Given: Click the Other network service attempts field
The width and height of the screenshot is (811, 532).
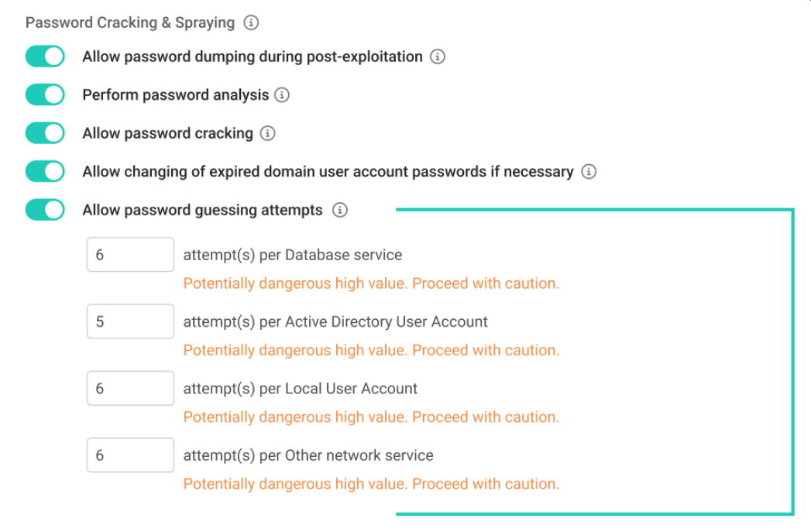Looking at the screenshot, I should tap(130, 455).
